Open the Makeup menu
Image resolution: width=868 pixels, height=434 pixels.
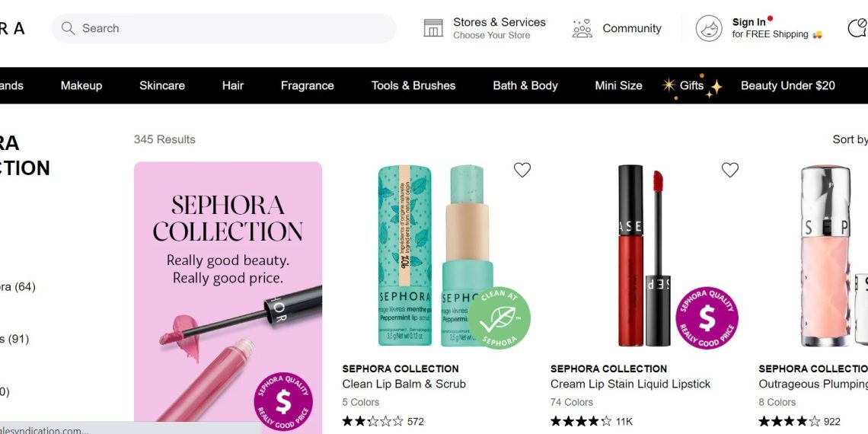81,85
